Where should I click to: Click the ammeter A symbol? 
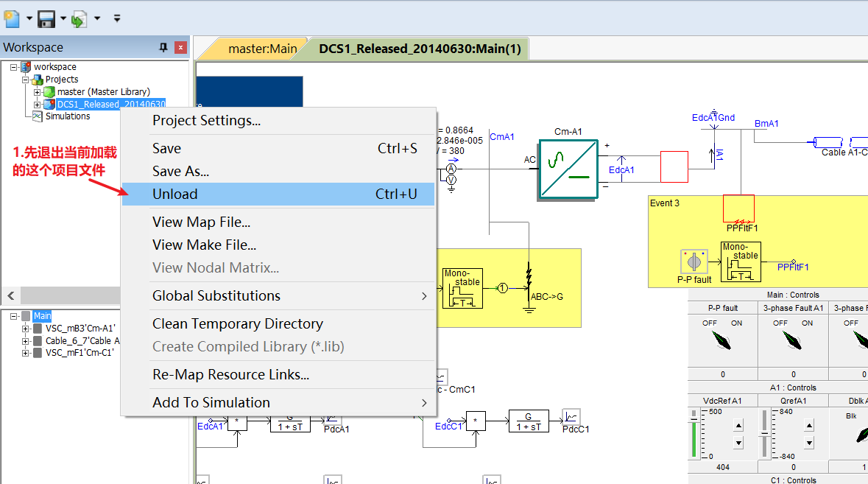pos(451,169)
